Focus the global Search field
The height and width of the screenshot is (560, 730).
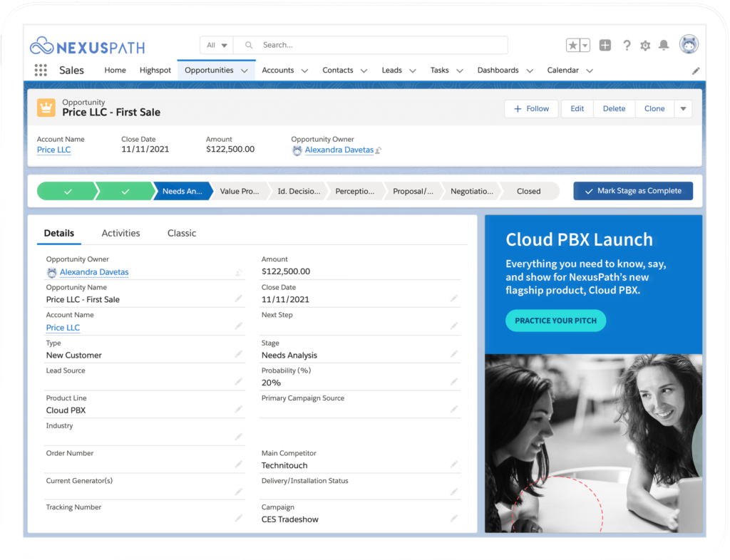(371, 45)
